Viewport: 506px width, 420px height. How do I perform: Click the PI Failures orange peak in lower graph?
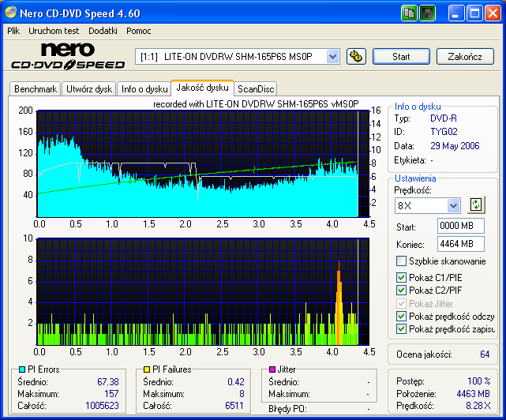tap(339, 302)
